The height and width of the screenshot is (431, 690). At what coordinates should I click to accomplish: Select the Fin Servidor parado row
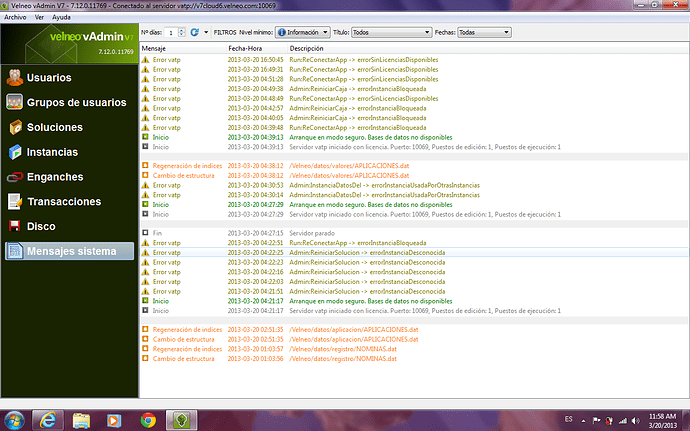click(414, 233)
